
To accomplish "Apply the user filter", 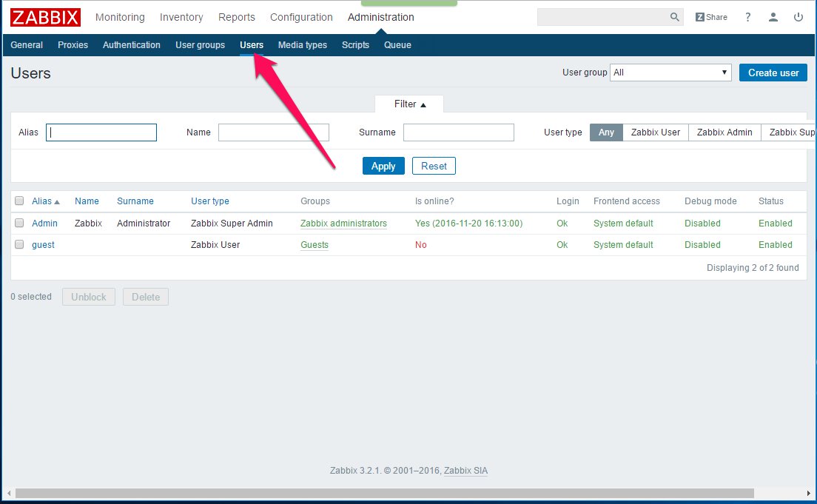I will point(383,166).
